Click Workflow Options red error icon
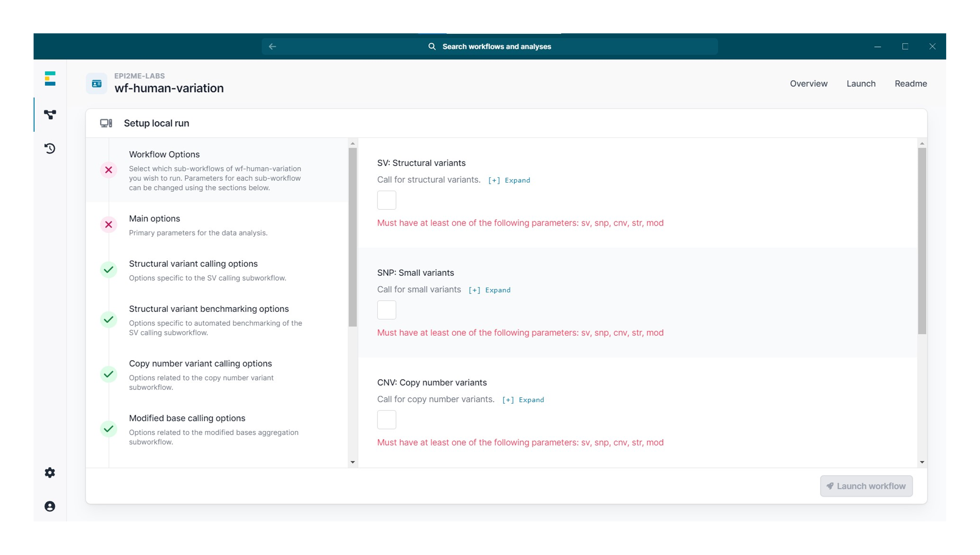Image resolution: width=980 pixels, height=555 pixels. 109,170
